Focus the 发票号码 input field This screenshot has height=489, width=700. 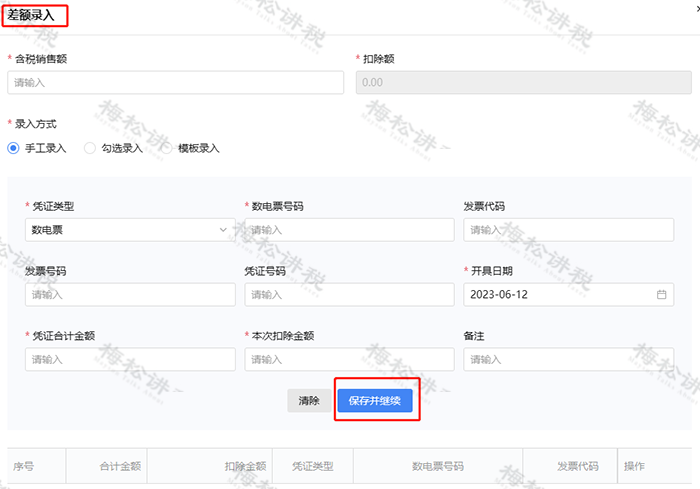130,295
